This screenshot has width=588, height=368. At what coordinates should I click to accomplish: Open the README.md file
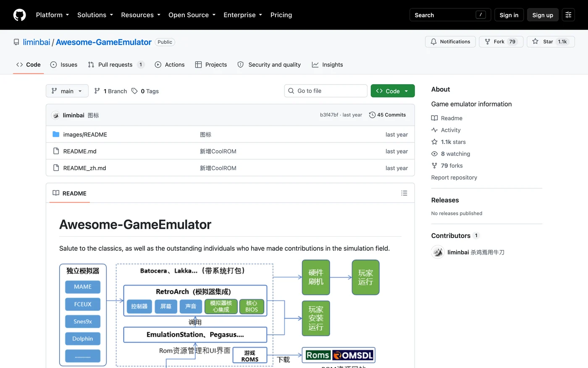coord(80,151)
